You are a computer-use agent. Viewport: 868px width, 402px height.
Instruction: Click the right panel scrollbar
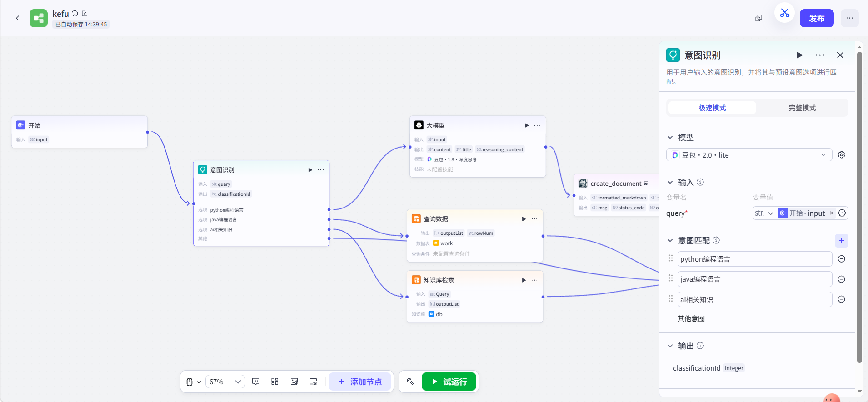click(859, 207)
